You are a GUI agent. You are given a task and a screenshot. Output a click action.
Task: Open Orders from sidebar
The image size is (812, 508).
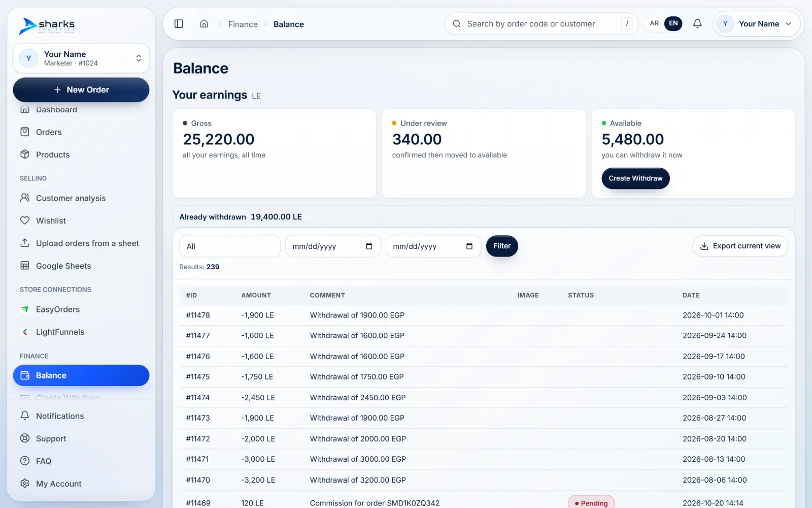pyautogui.click(x=81, y=132)
